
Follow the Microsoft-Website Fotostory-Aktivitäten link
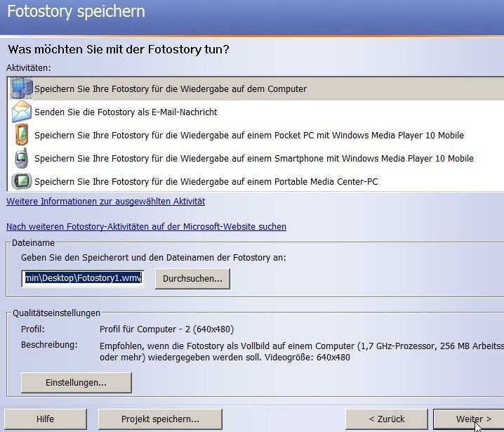click(x=146, y=227)
